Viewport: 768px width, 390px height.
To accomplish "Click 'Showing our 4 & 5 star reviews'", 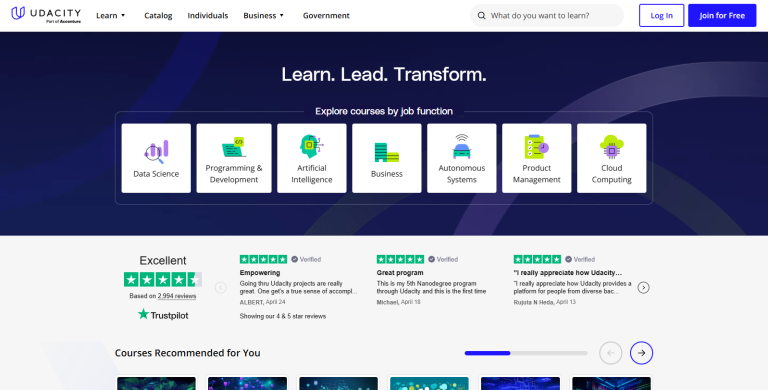I will click(283, 316).
